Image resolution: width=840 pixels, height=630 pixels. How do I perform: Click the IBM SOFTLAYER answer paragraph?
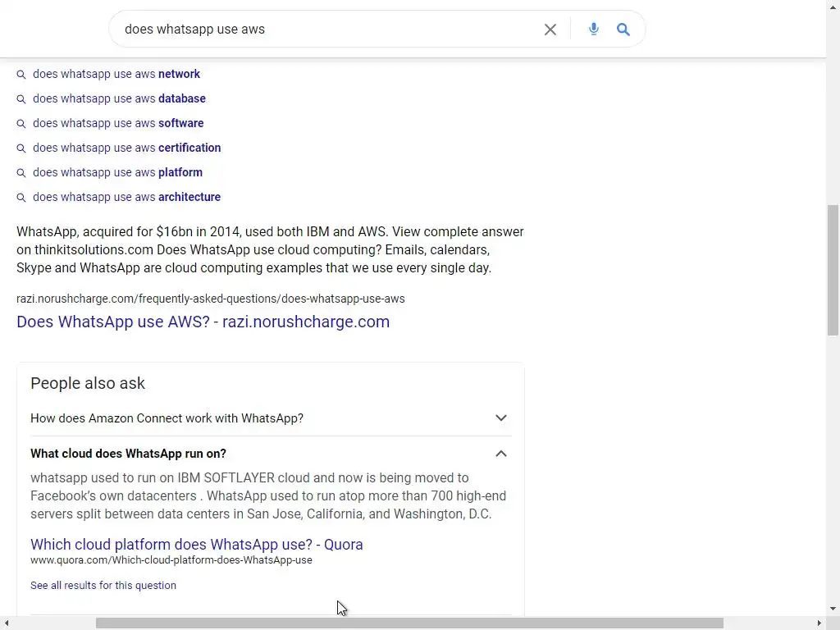268,496
